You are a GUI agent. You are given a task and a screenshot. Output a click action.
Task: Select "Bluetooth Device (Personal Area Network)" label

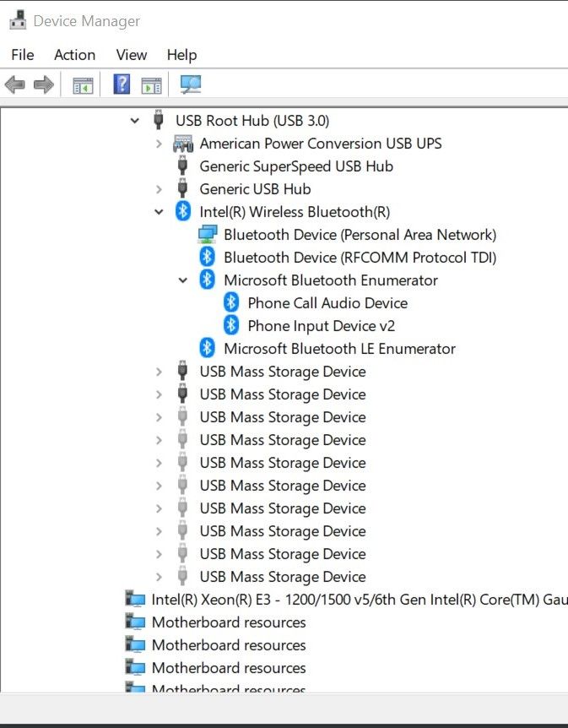click(360, 235)
